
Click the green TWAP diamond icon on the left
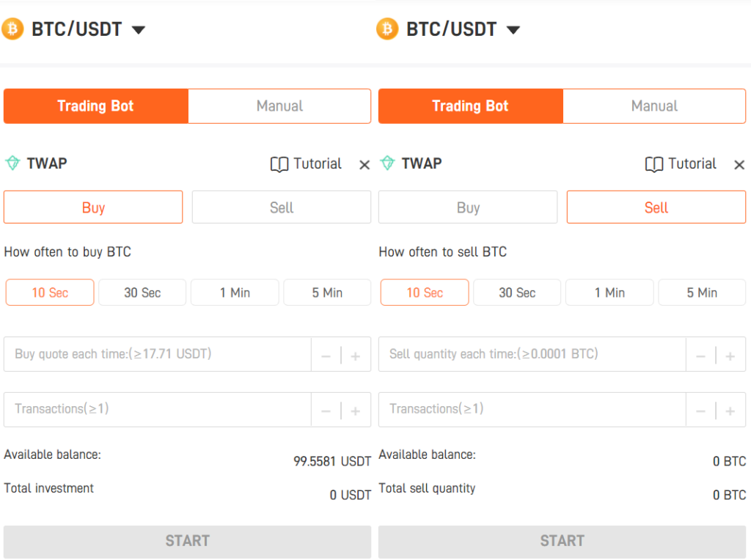coord(12,163)
